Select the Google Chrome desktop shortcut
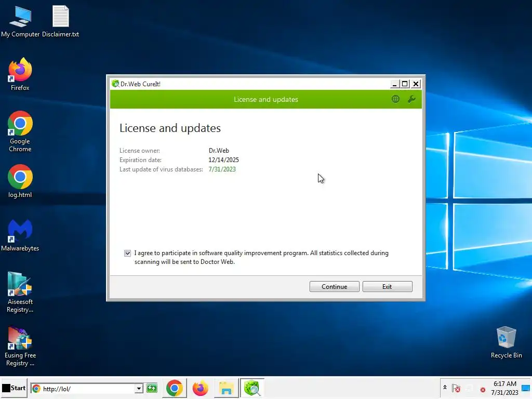Screen dimensions: 532x399 point(20,131)
